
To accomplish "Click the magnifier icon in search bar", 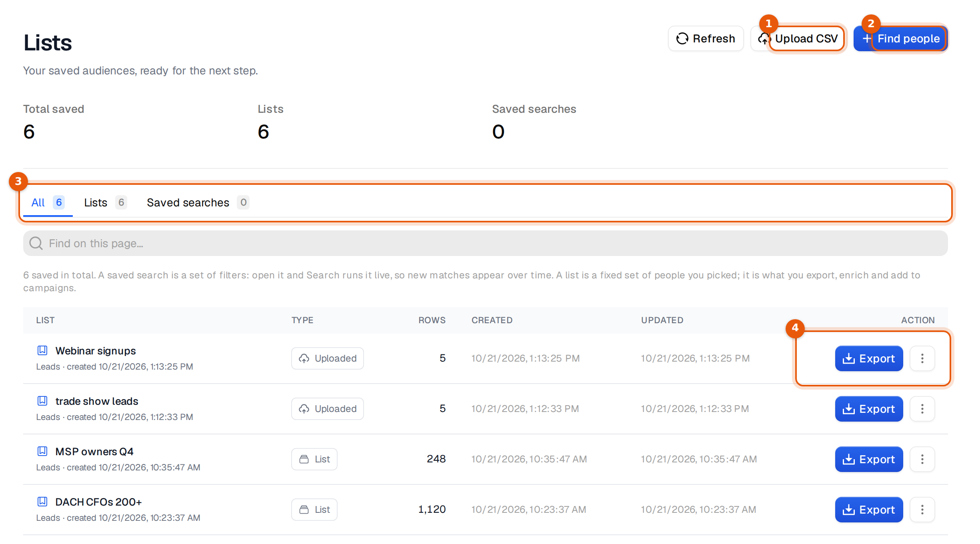I will (36, 243).
